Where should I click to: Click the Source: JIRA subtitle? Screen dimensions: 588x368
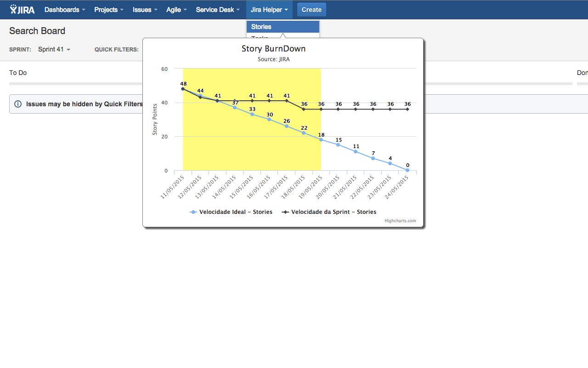(274, 59)
